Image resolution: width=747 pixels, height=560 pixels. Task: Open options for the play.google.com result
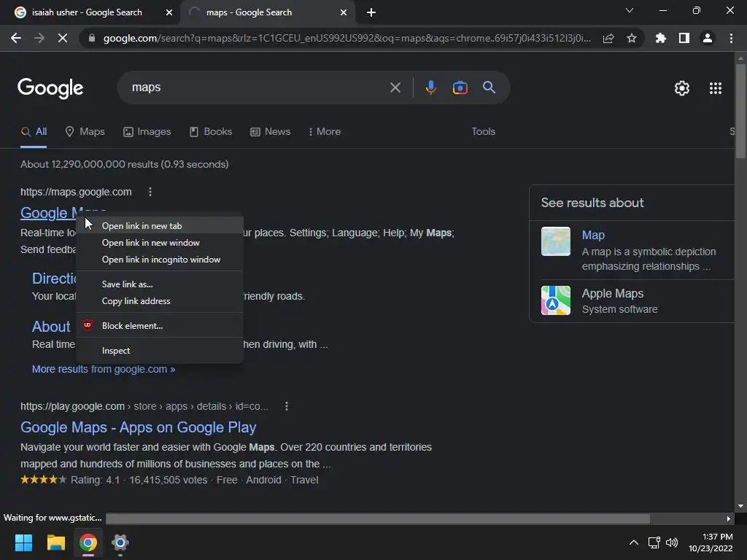click(286, 406)
